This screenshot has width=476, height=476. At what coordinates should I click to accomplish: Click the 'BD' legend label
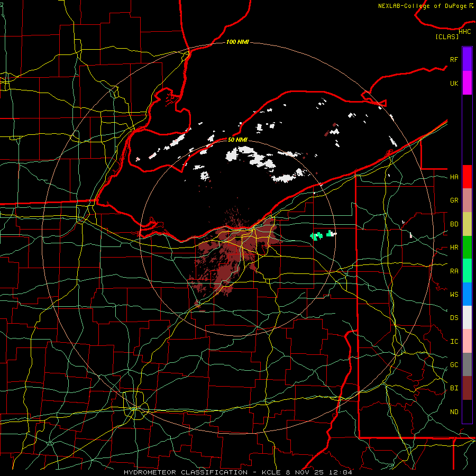click(454, 224)
